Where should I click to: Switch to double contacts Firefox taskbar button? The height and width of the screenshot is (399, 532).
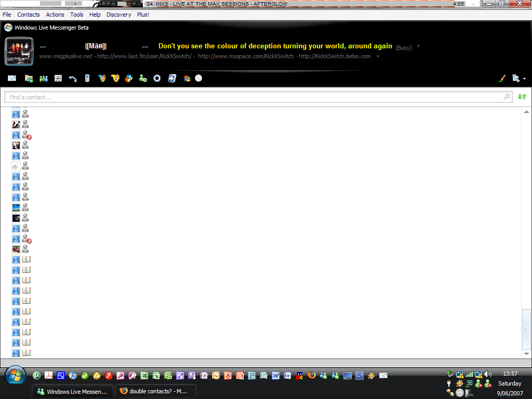156,391
